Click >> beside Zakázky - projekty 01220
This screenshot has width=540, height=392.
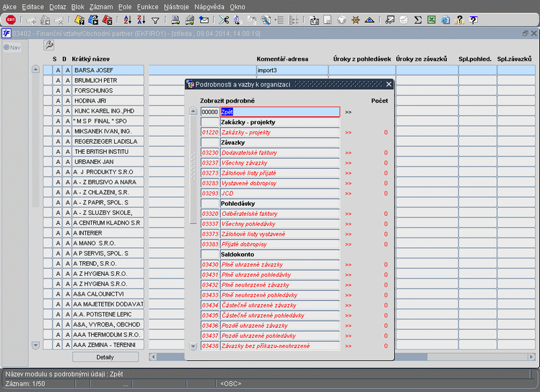point(348,132)
